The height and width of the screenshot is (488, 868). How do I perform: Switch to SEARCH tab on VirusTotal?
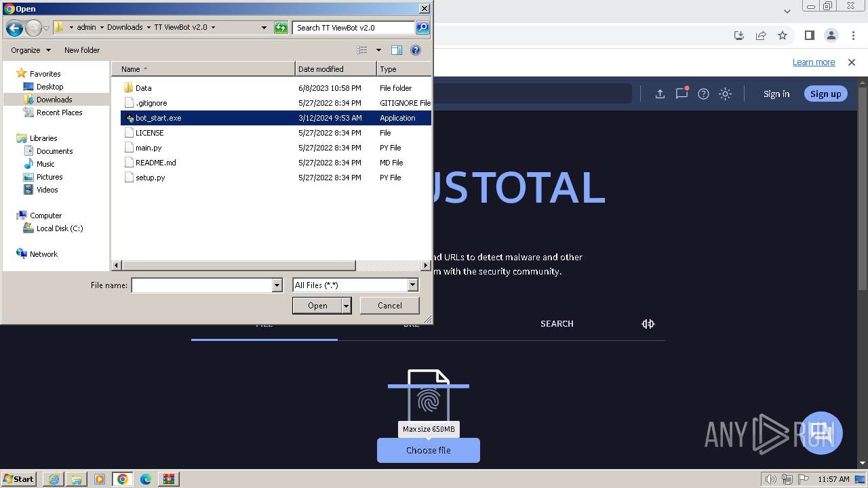pos(557,324)
